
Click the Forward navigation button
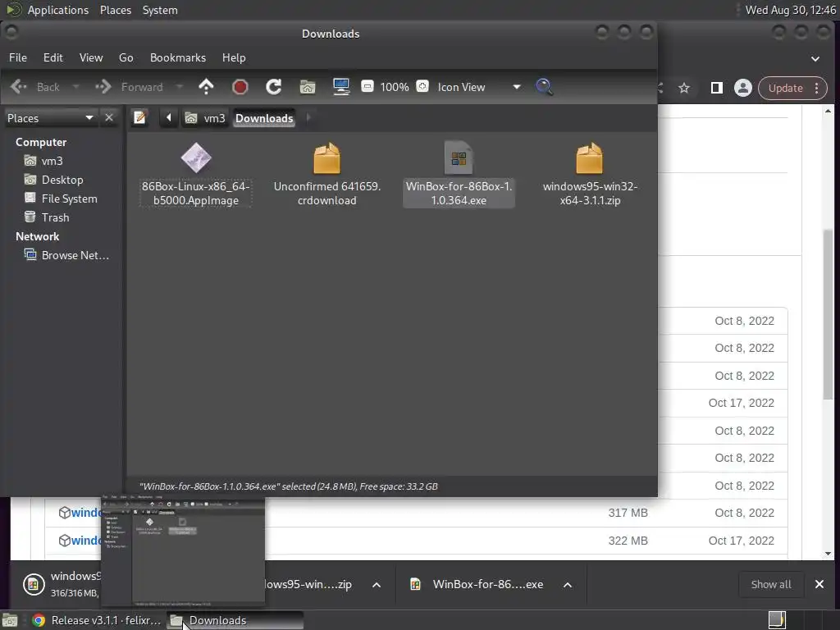pyautogui.click(x=129, y=87)
